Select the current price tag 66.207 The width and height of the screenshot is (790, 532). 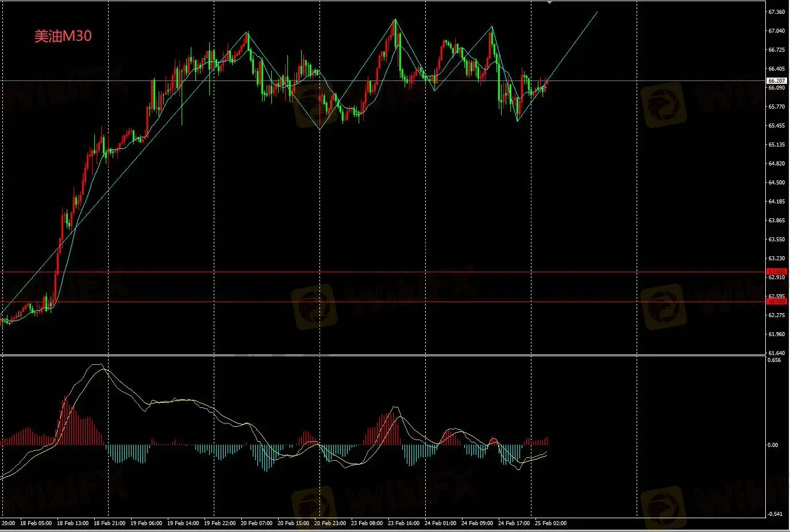777,81
